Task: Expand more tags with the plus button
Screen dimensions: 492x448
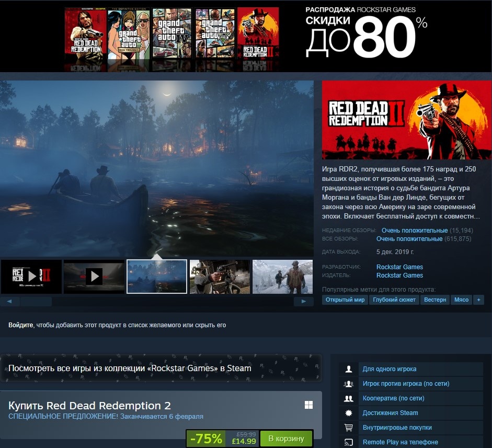Action: tap(478, 300)
